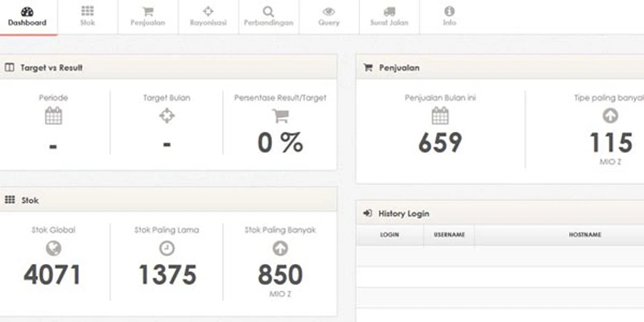The height and width of the screenshot is (322, 644).
Task: Click the Tipe paling banyak arrow icon
Action: click(610, 116)
